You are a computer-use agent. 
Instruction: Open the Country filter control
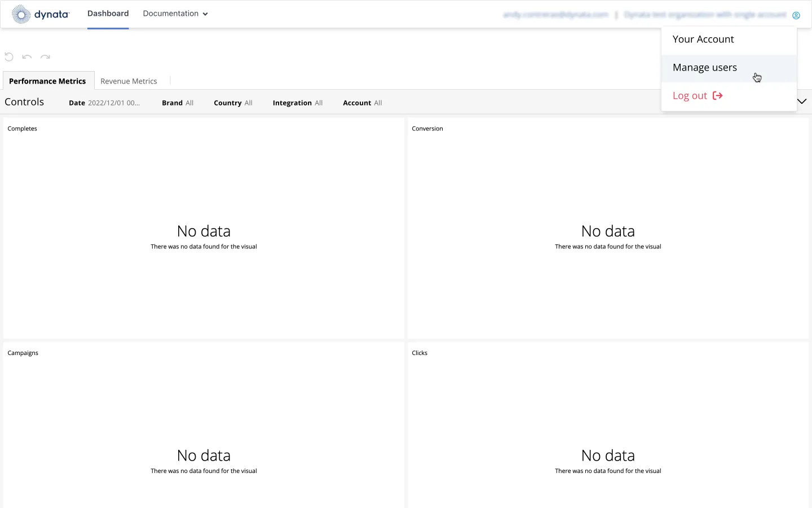pos(233,103)
